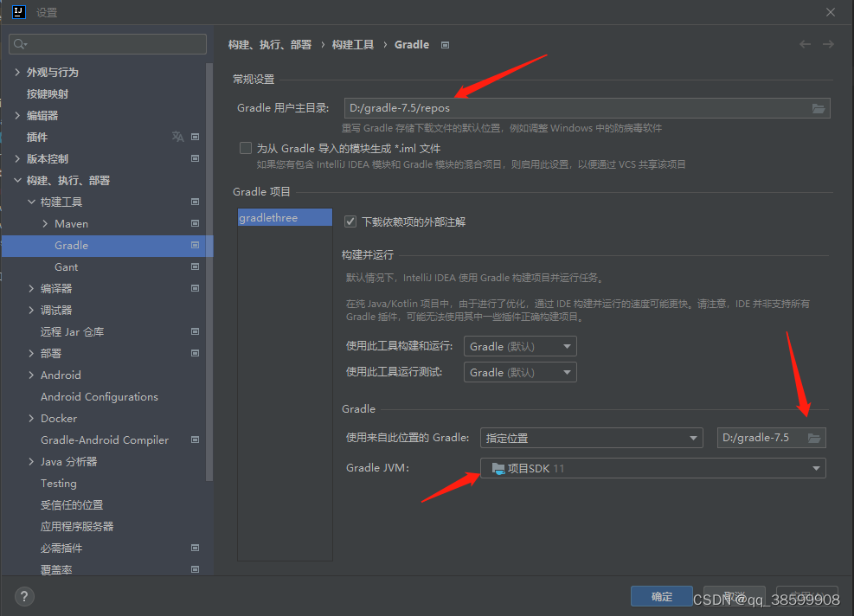Open help with the question mark button
This screenshot has height=616, width=854.
click(x=24, y=596)
